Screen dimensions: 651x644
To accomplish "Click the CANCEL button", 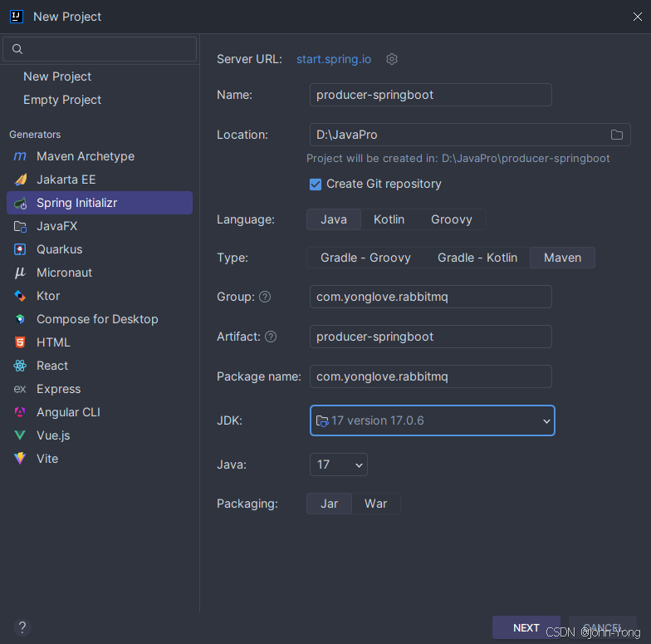I will point(603,627).
